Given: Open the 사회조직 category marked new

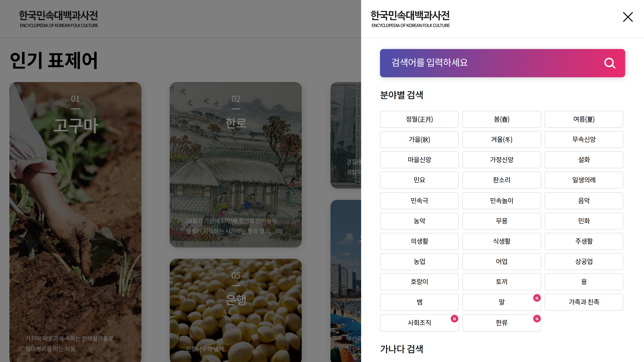Looking at the screenshot, I should click(x=419, y=323).
